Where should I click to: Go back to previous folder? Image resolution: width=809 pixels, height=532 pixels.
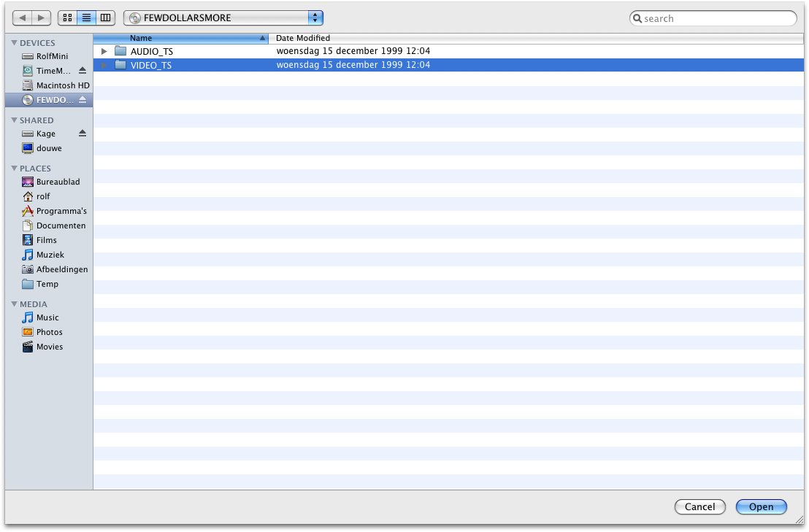pos(23,18)
